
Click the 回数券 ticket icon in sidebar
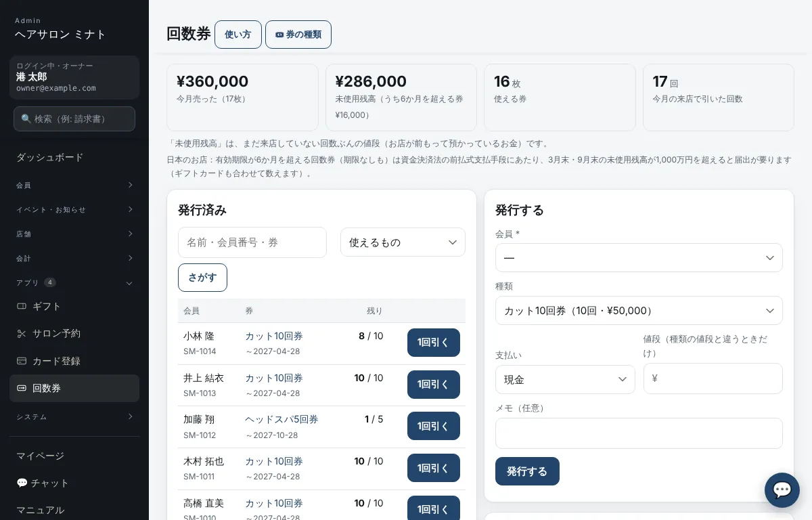[22, 388]
